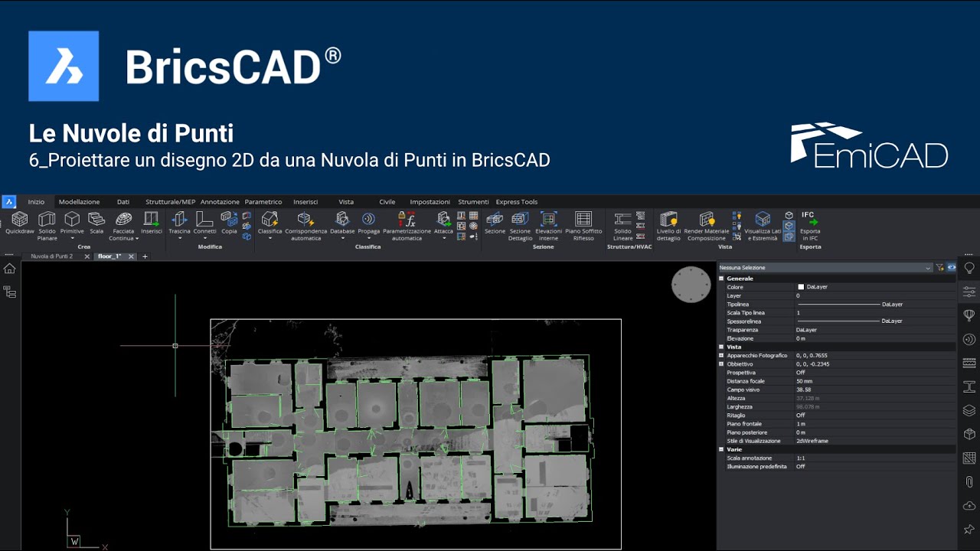The width and height of the screenshot is (980, 551).
Task: Switch to the Parametrico ribbon tab
Action: pos(263,202)
